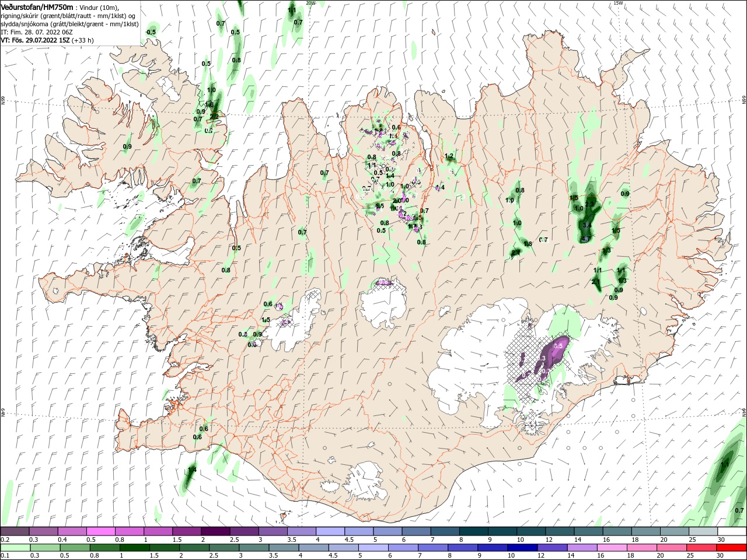Pick the pale mint swatch labeled 0.1 in lower legend row
This screenshot has height=560, width=747.
tap(16, 548)
